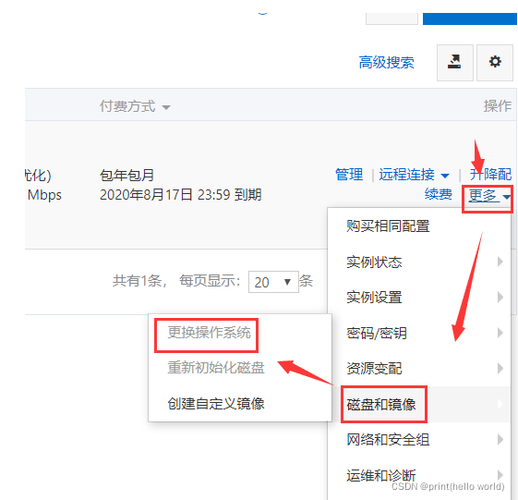Expand the 资源变配 submenu
518x500 pixels.
click(x=419, y=369)
